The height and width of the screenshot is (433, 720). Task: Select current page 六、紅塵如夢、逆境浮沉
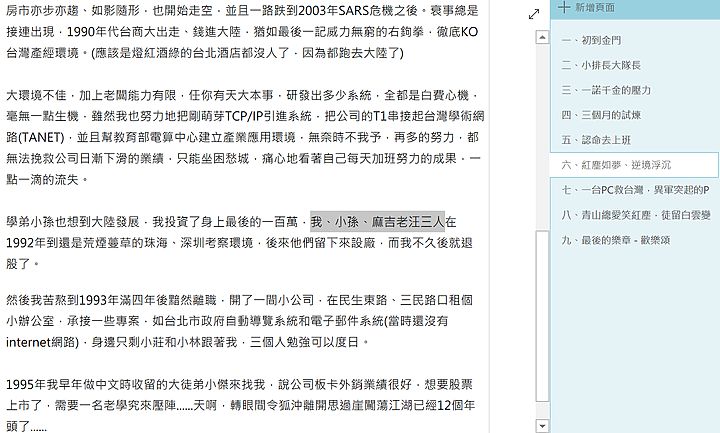click(634, 165)
